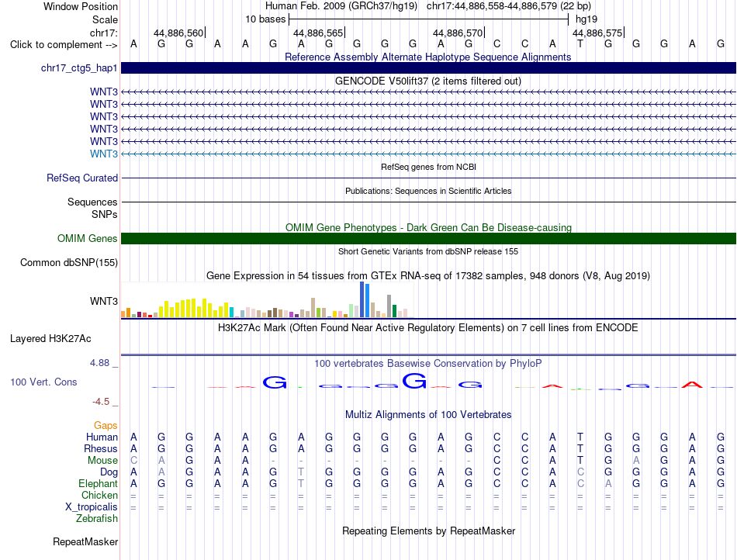737x560 pixels.
Task: Click the Repeating Elements by RepeatMasker title
Action: (428, 531)
